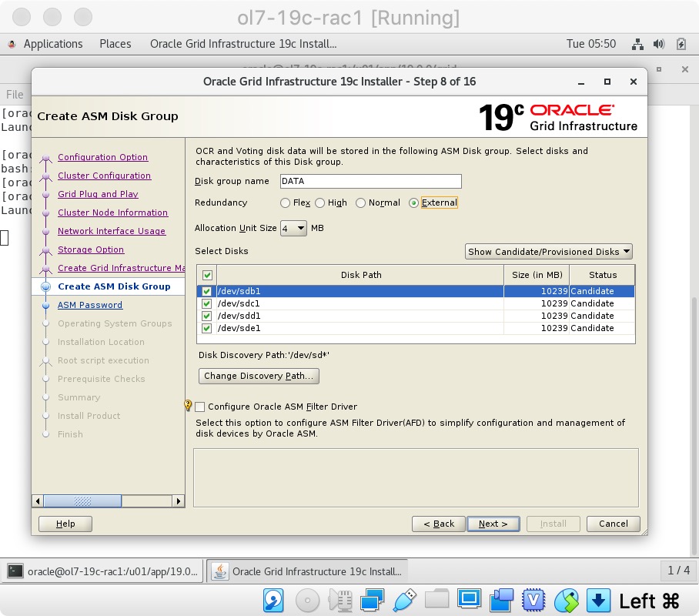
Task: Click the Applications menu foot icon
Action: tap(12, 44)
